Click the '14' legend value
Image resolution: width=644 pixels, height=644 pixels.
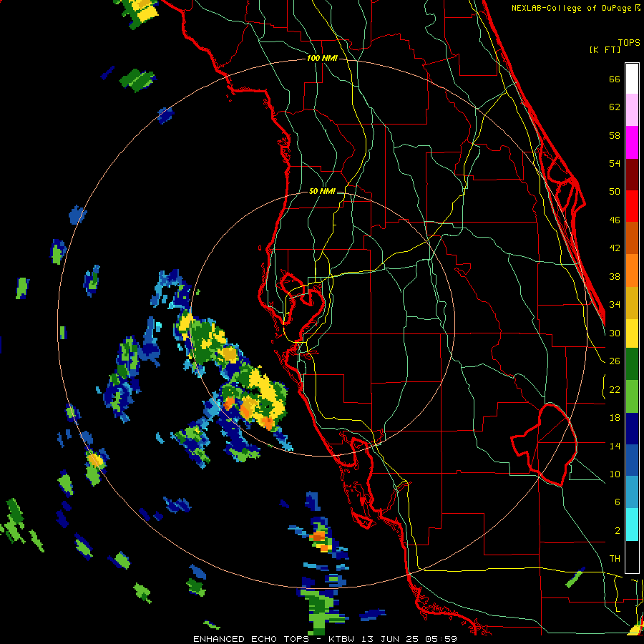[615, 446]
